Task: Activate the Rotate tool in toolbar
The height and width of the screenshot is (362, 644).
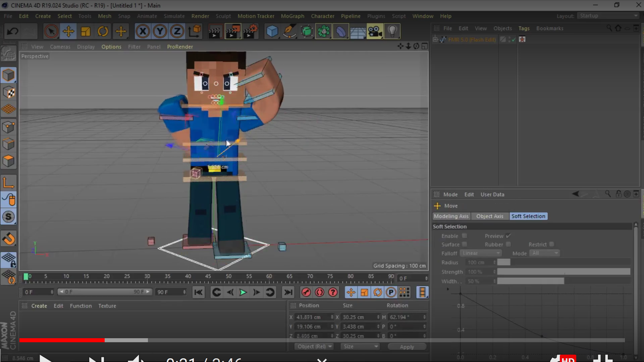Action: pos(103,32)
